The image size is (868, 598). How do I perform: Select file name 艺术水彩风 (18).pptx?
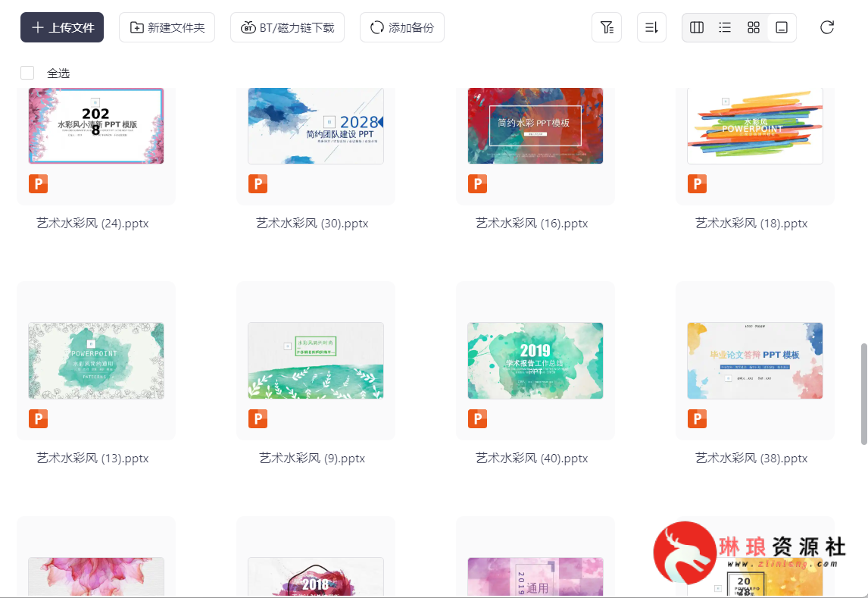[751, 223]
